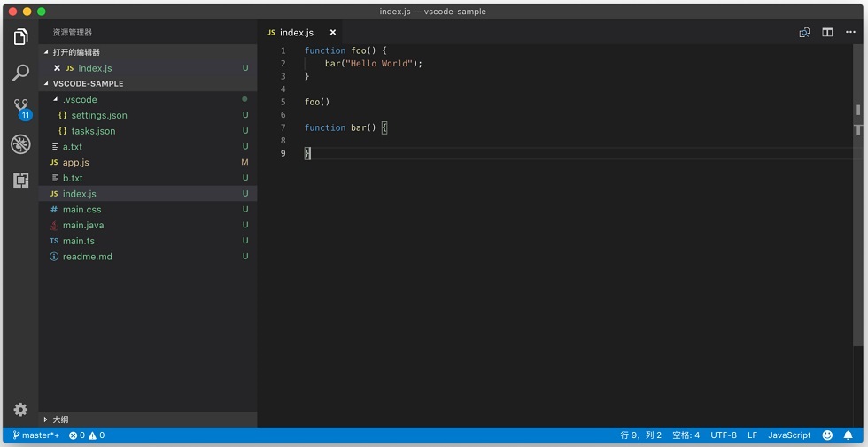868x447 pixels.
Task: Open the Manage gear menu
Action: pyautogui.click(x=20, y=409)
